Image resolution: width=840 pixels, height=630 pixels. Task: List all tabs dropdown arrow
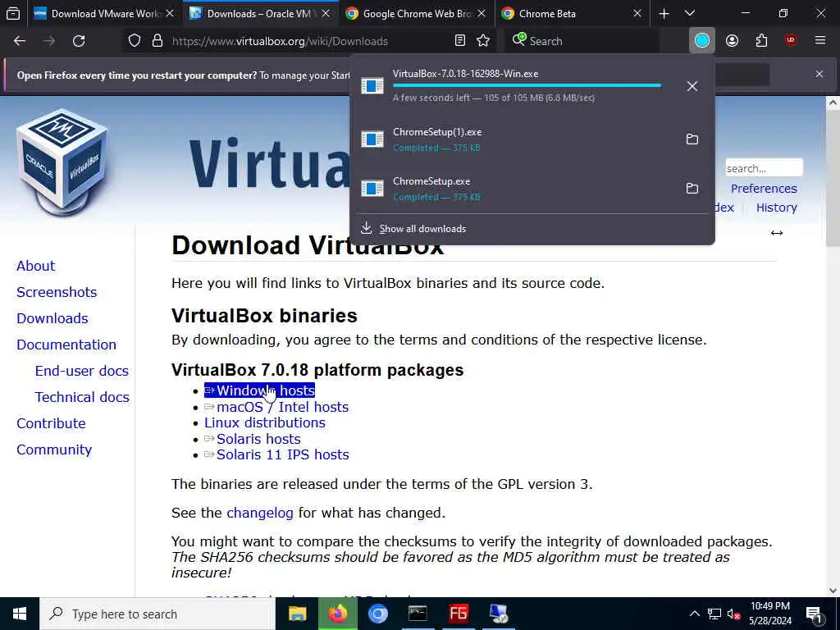(x=690, y=13)
